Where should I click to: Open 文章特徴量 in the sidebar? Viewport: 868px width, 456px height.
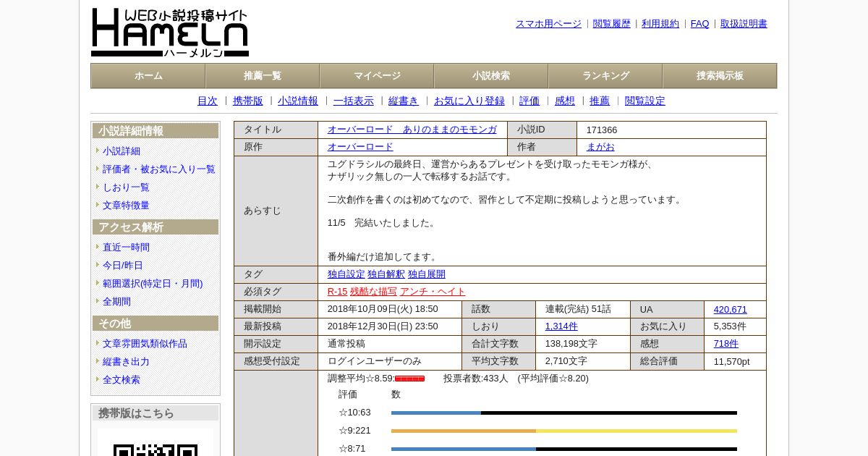(x=126, y=206)
